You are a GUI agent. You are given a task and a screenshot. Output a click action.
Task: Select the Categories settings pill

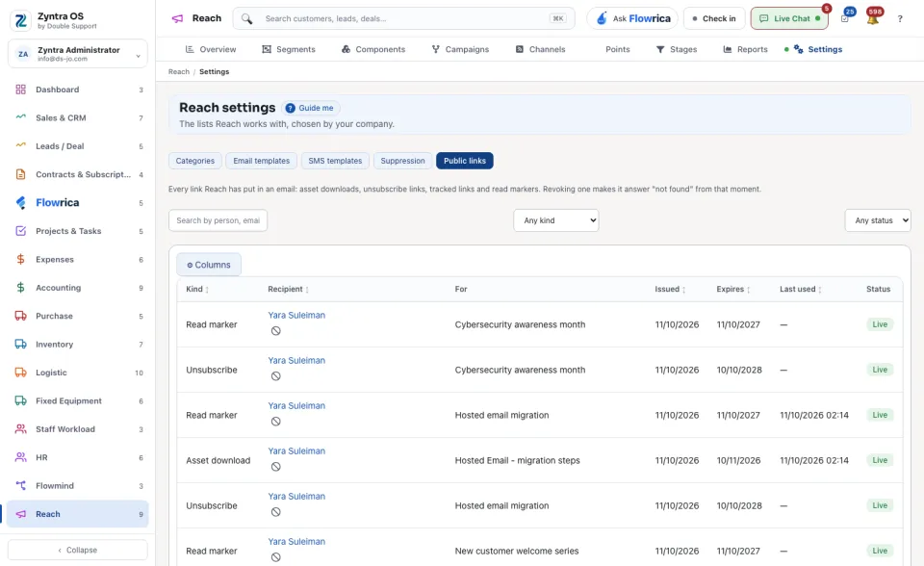click(x=195, y=161)
